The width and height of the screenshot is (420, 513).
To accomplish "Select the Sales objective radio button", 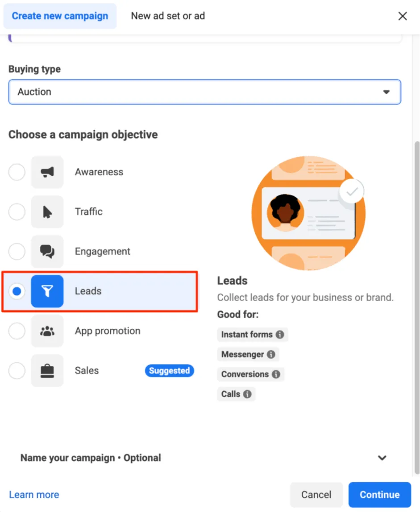I will point(17,371).
